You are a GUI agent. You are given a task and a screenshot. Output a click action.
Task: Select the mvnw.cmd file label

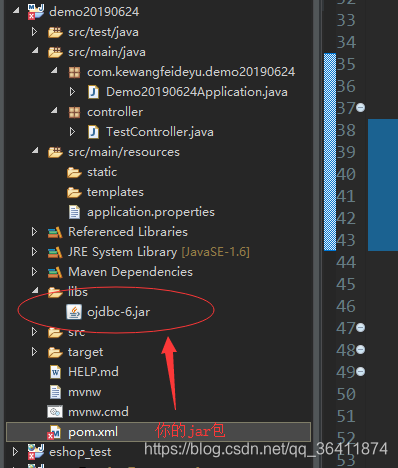tap(98, 412)
